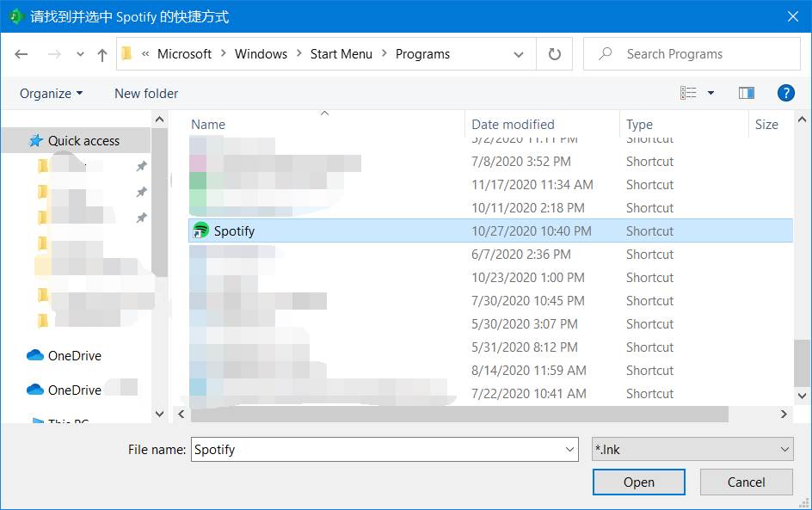
Task: Expand the recent locations chevron in address bar
Action: pos(79,53)
